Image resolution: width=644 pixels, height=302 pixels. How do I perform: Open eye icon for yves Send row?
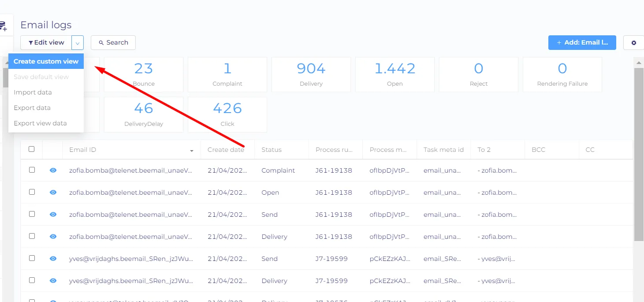[53, 258]
